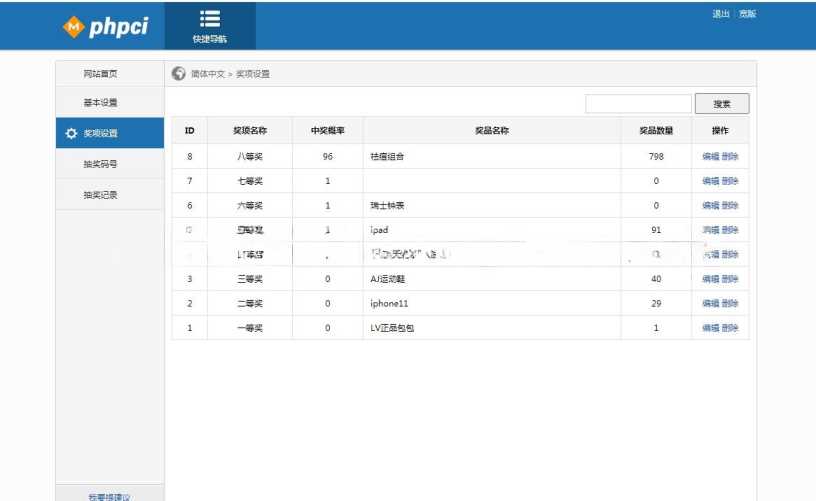Click the 搜索 search button
The height and width of the screenshot is (501, 816).
pyautogui.click(x=721, y=104)
